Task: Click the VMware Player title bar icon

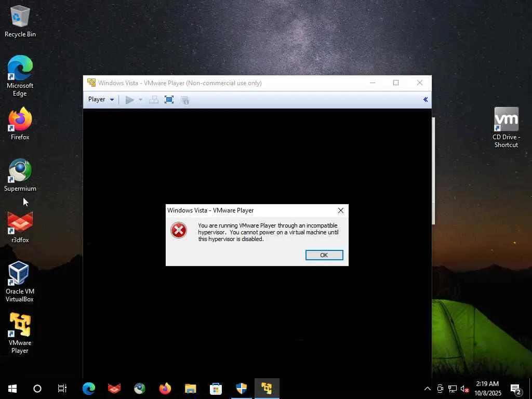Action: (x=91, y=83)
